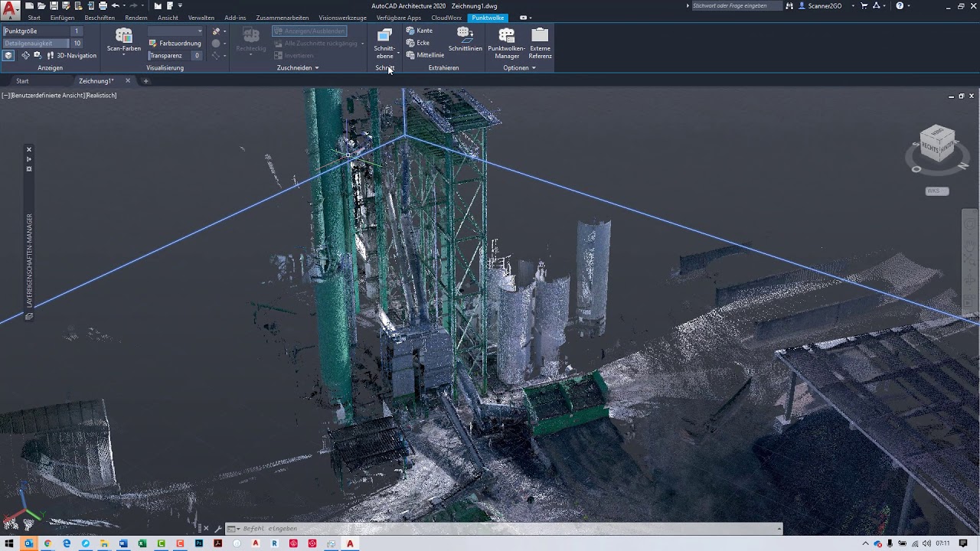
Task: Click the Schnittebene section plane icon
Action: (384, 36)
